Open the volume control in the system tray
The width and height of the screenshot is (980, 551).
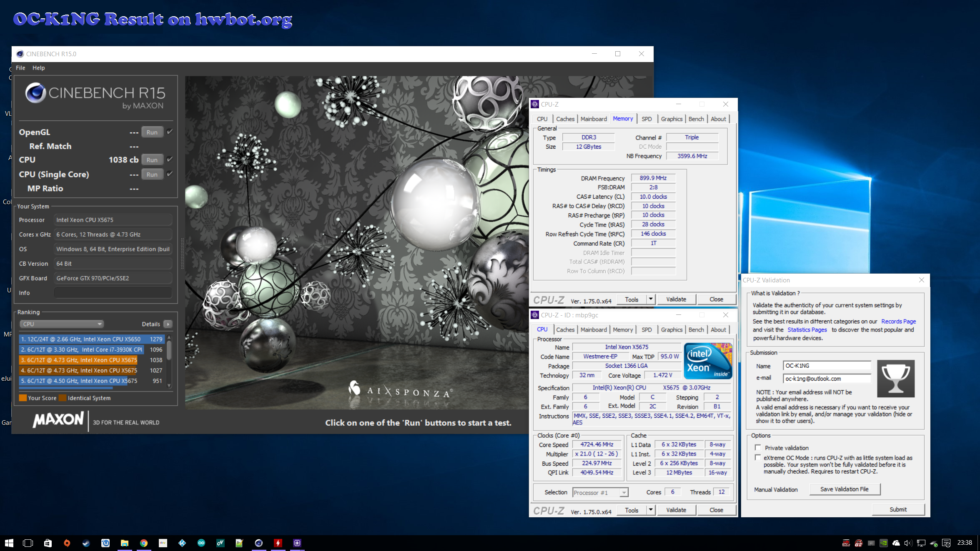tap(909, 543)
